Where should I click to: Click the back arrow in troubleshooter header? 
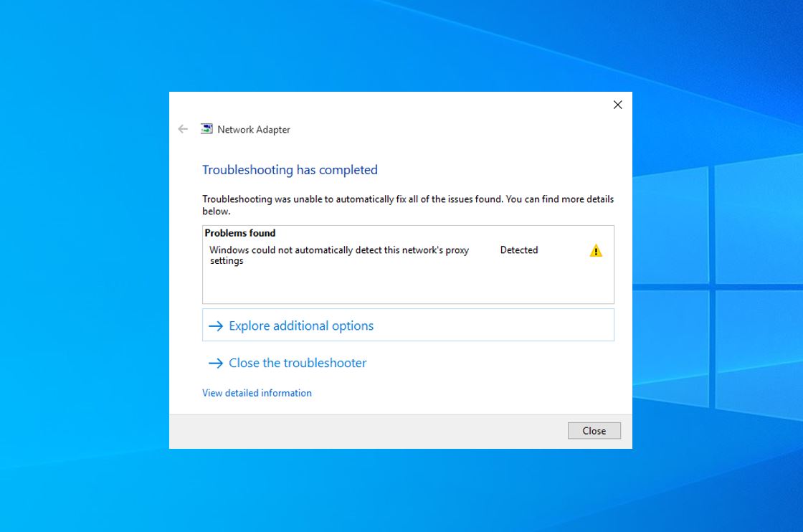coord(183,129)
